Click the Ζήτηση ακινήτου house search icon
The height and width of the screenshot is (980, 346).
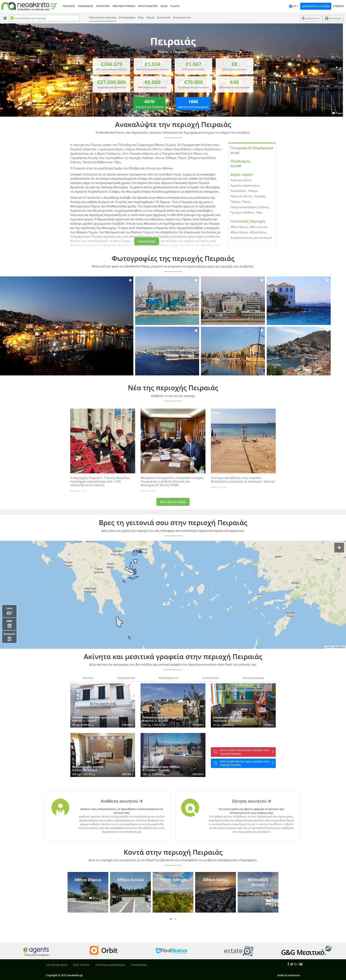coord(190,808)
